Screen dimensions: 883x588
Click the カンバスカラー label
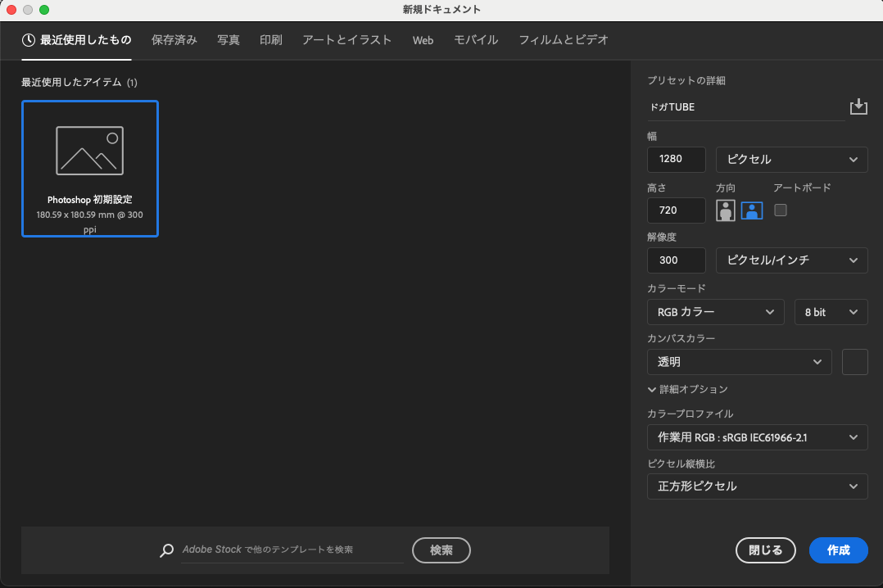681,338
